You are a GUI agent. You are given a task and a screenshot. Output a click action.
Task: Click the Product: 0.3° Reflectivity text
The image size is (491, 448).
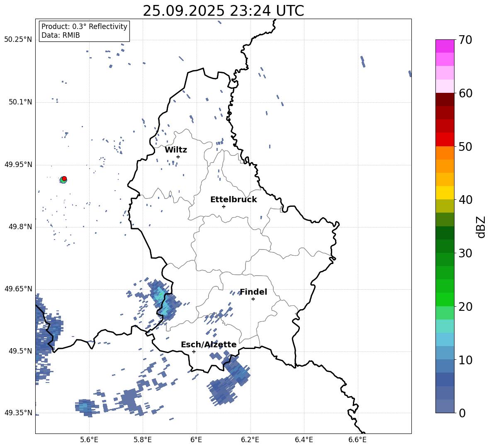coord(84,27)
